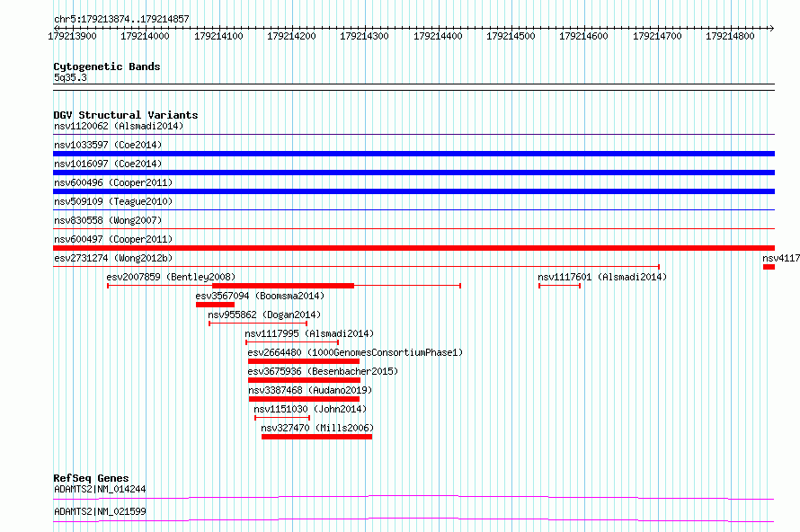Click ruler position 179214200
The height and width of the screenshot is (532, 800).
click(292, 36)
